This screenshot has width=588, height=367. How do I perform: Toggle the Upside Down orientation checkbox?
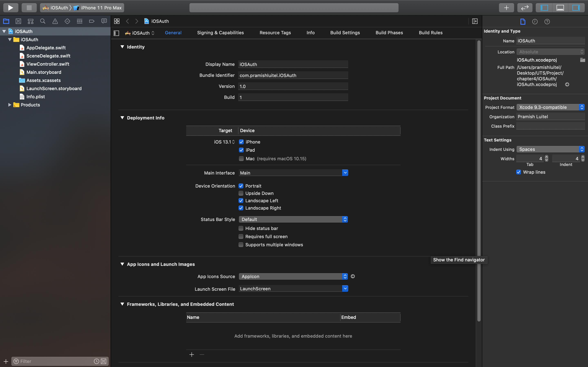(241, 193)
